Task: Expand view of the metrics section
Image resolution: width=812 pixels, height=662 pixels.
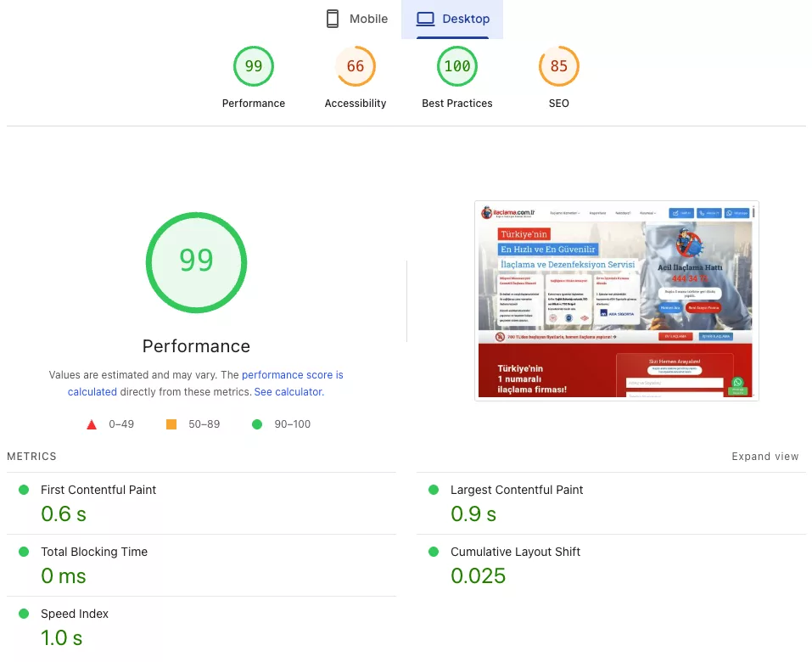Action: [764, 457]
